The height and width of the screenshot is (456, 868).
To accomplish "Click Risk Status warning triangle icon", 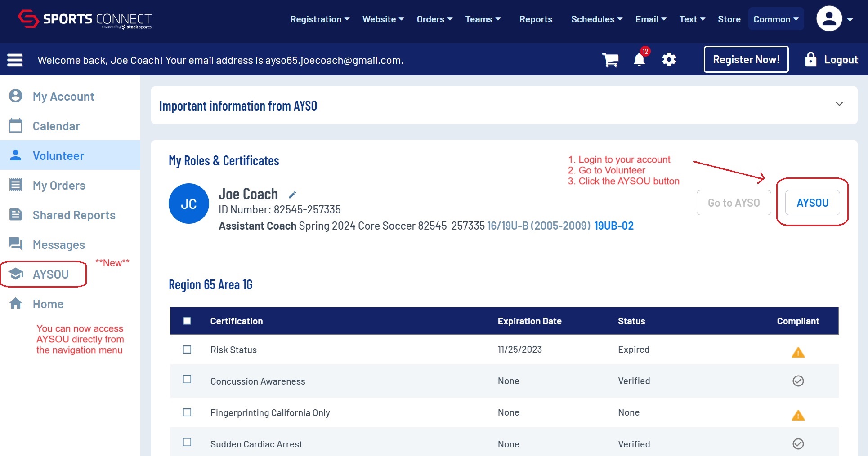I will pyautogui.click(x=798, y=352).
